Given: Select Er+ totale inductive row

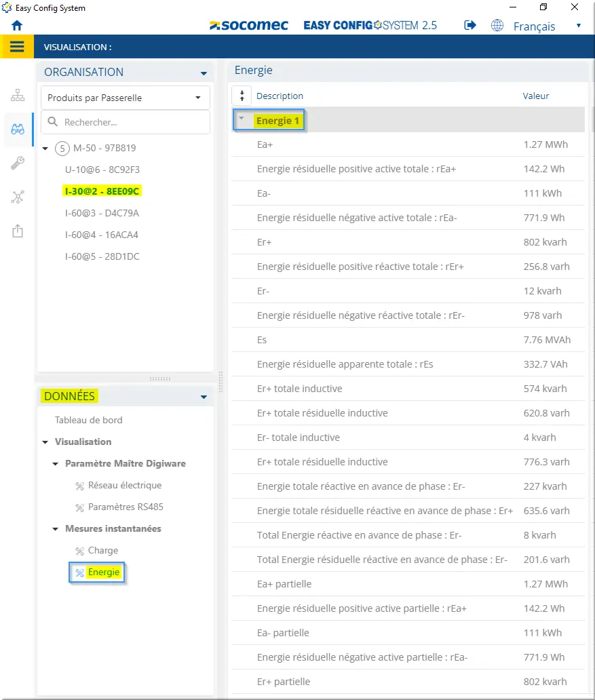Looking at the screenshot, I should point(408,389).
